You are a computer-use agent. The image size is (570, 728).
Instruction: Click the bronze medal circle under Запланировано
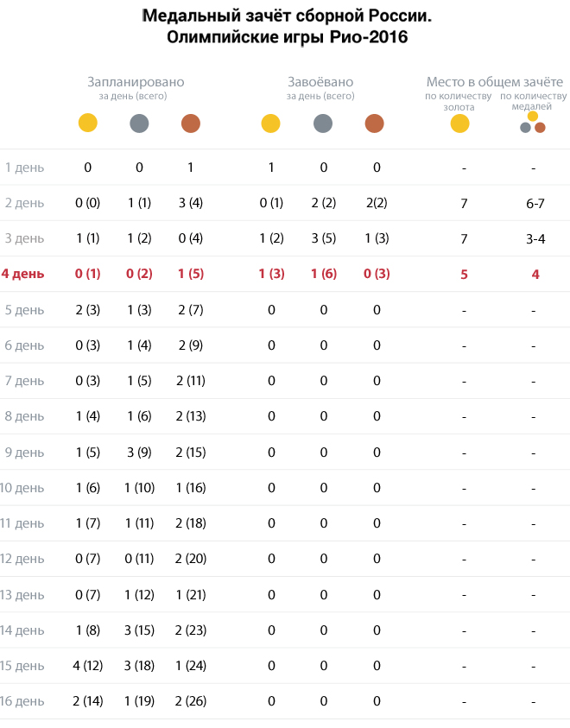click(x=191, y=123)
